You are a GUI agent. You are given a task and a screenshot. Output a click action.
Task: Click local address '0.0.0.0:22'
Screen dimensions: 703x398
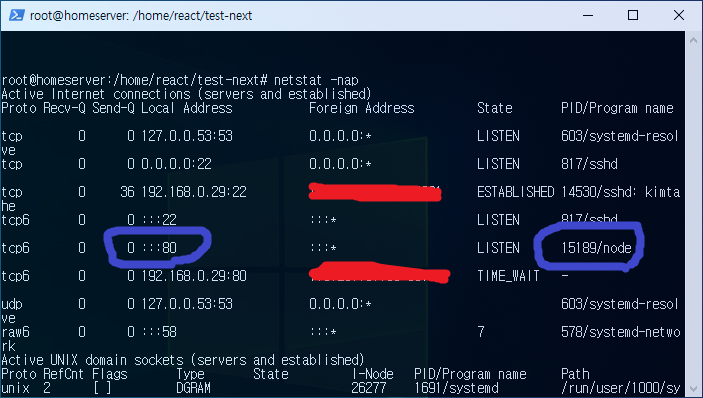coord(176,164)
